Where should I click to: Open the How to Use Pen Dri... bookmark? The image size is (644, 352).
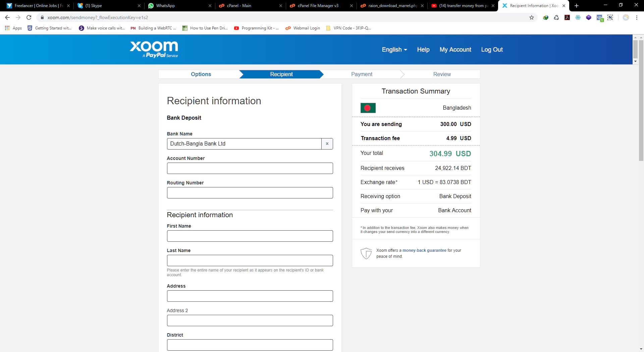tap(205, 28)
